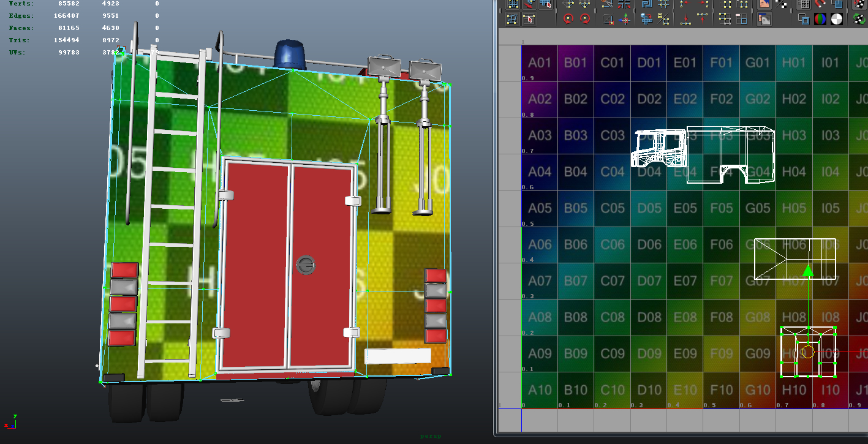Click the white license plate on the truck

point(398,356)
